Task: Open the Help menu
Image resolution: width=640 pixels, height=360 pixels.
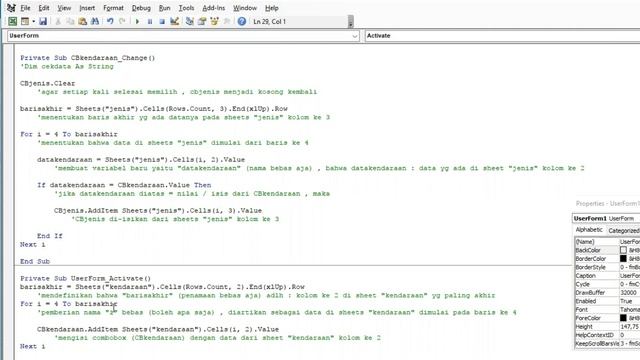Action: [271, 8]
